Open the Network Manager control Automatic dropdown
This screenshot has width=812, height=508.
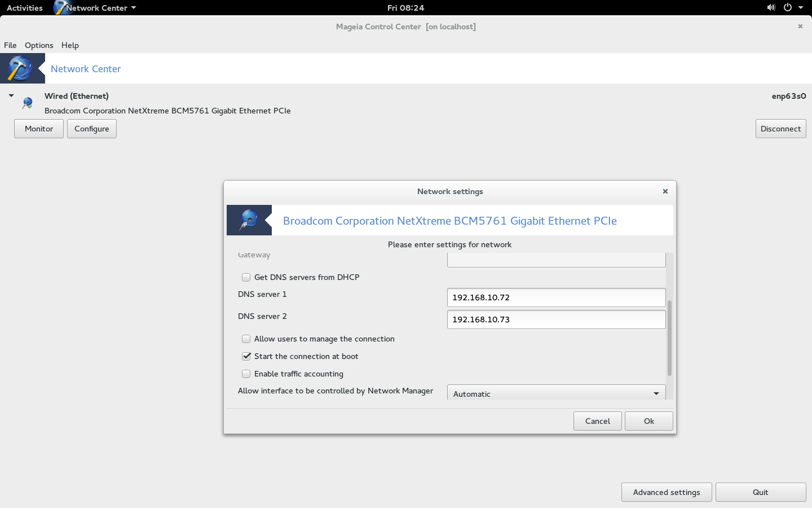click(x=556, y=393)
